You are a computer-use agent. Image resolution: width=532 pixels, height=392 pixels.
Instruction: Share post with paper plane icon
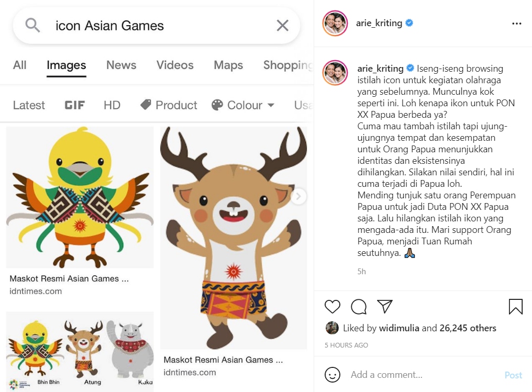[385, 306]
